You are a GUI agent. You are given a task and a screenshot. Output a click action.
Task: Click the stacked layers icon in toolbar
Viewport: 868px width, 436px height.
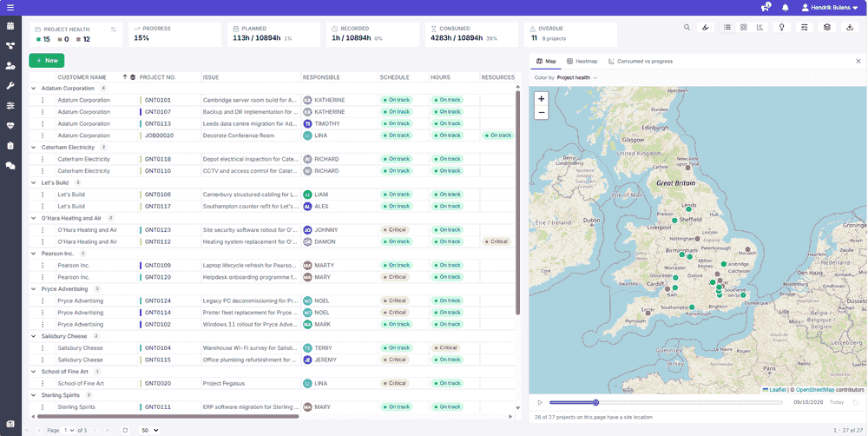[x=827, y=27]
